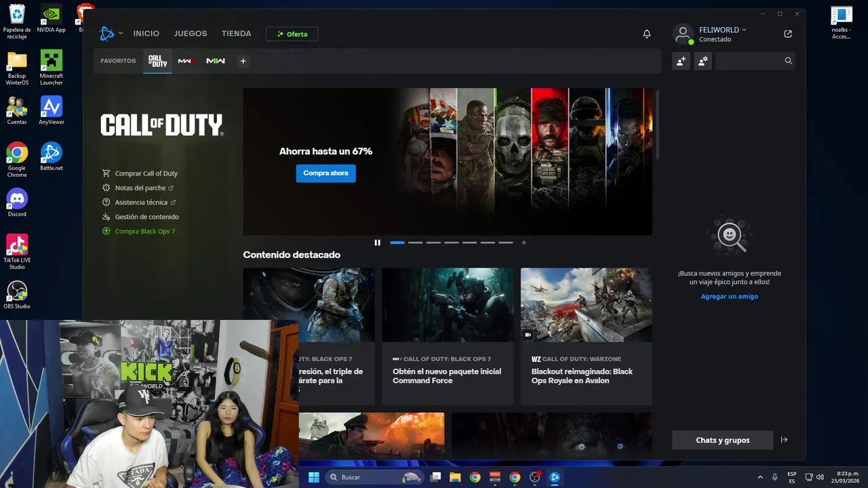The image size is (868, 488).
Task: Open the volume tray icon
Action: [820, 477]
